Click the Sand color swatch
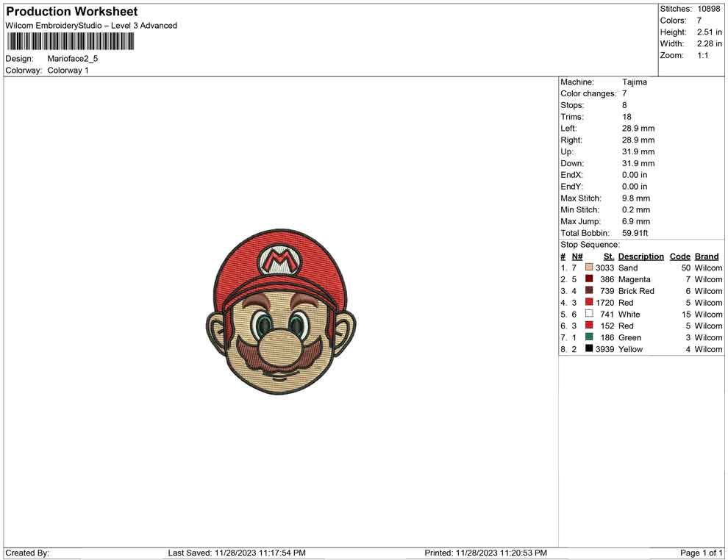 coord(589,268)
